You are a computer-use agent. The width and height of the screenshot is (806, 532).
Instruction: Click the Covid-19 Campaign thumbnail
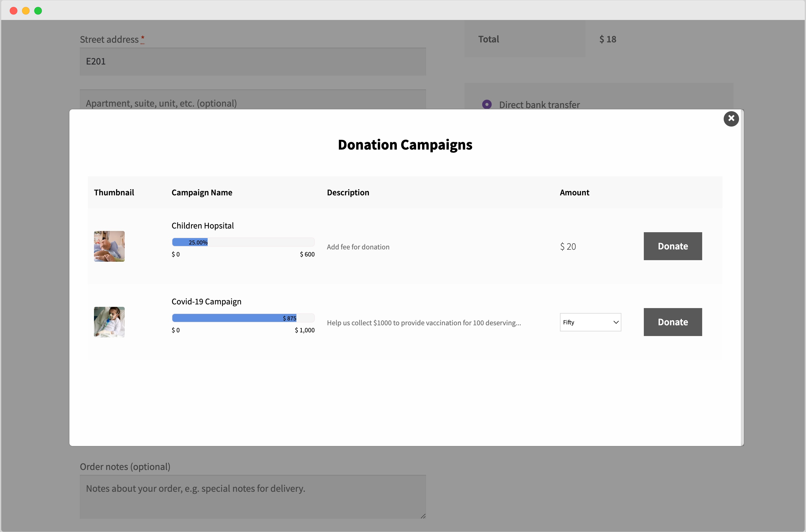(109, 322)
